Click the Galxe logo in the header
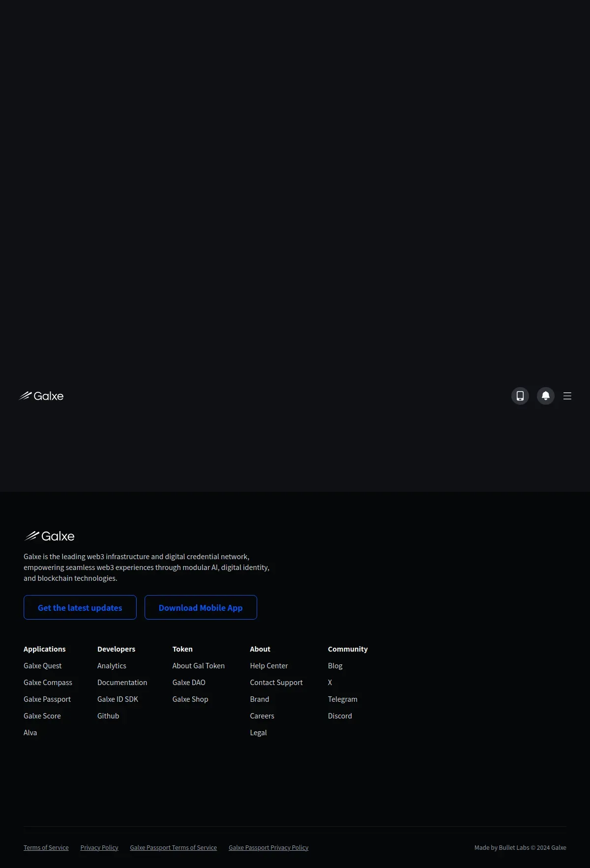Screen dimensions: 590x868 pos(41,396)
